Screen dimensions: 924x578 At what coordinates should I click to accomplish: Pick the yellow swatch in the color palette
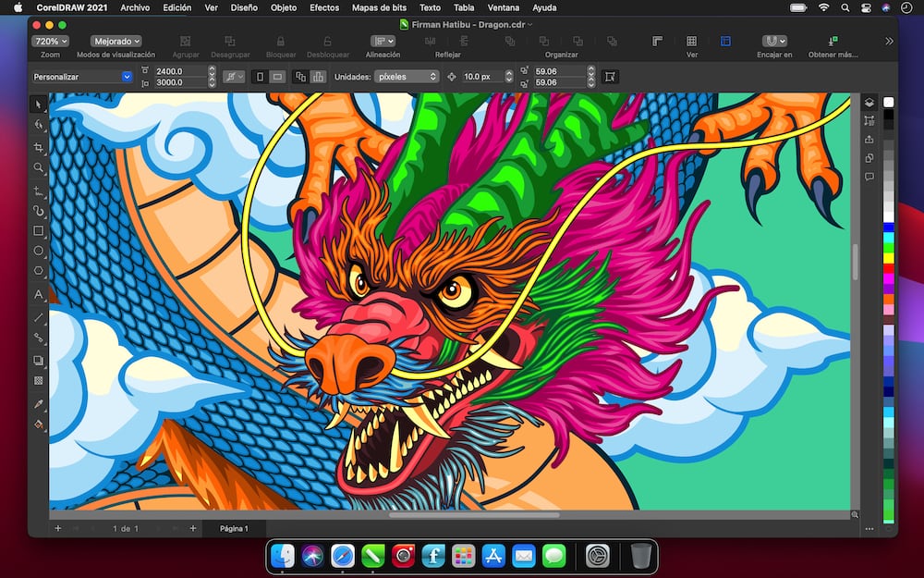point(889,258)
